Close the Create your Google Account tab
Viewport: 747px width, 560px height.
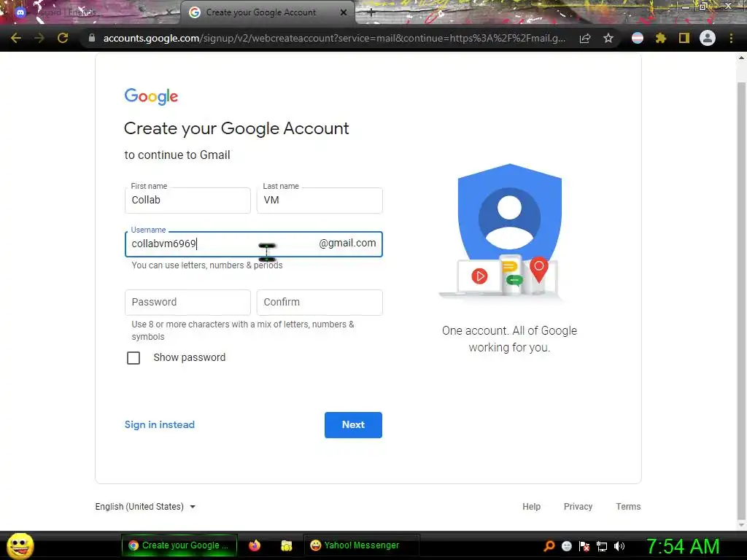click(x=344, y=12)
